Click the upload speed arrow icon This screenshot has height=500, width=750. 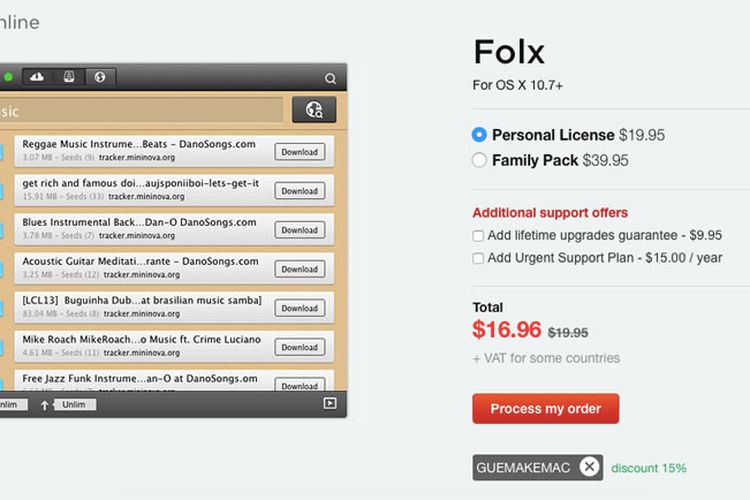click(44, 404)
